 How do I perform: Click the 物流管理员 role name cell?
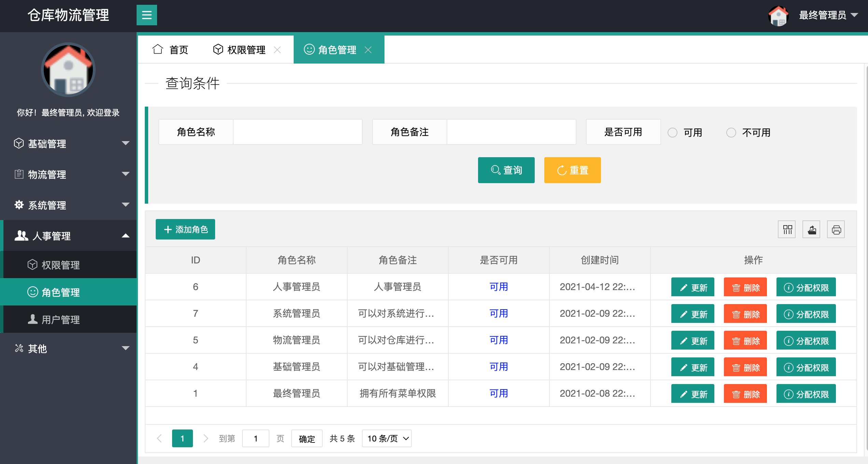point(297,340)
